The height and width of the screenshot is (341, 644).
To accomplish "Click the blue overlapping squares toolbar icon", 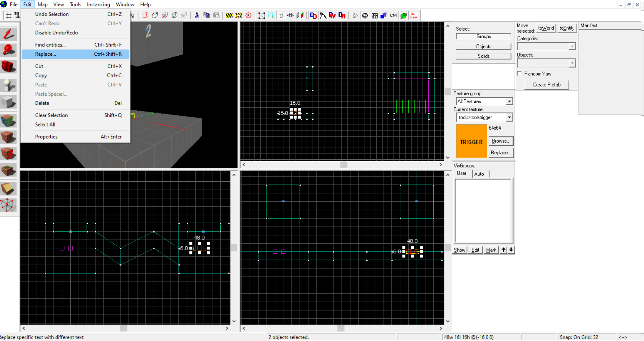I will 384,15.
